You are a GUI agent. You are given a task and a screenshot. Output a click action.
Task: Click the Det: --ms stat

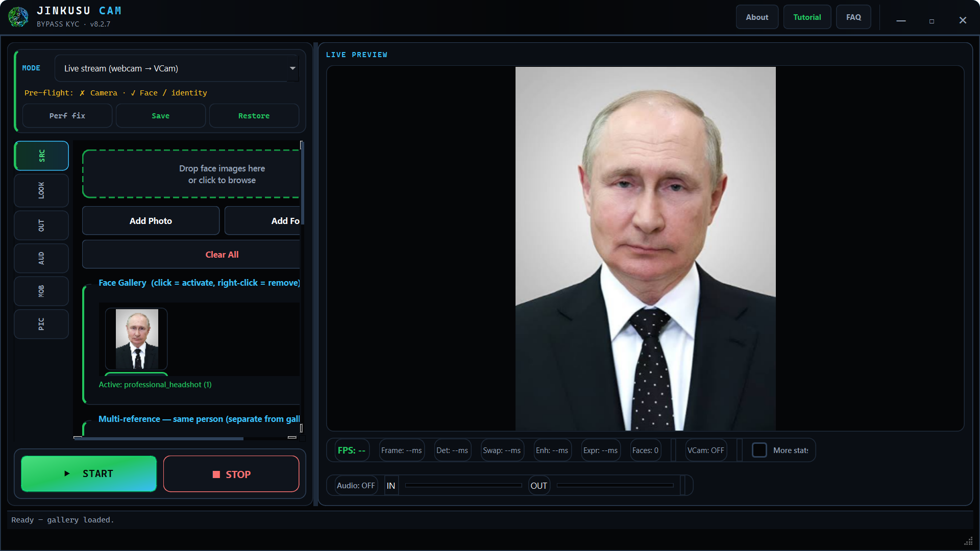pyautogui.click(x=452, y=450)
